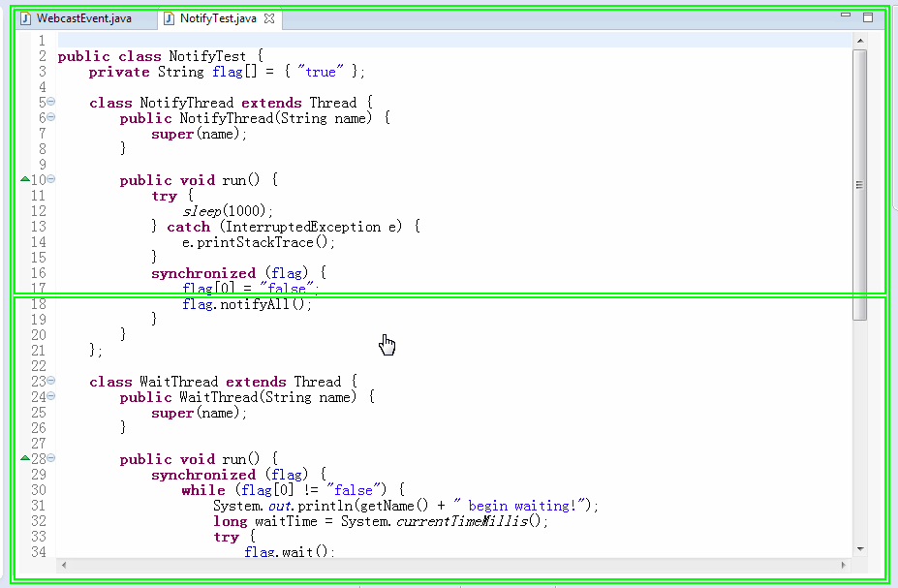Image resolution: width=898 pixels, height=588 pixels.
Task: Click line number 1 in the gutter
Action: 42,41
